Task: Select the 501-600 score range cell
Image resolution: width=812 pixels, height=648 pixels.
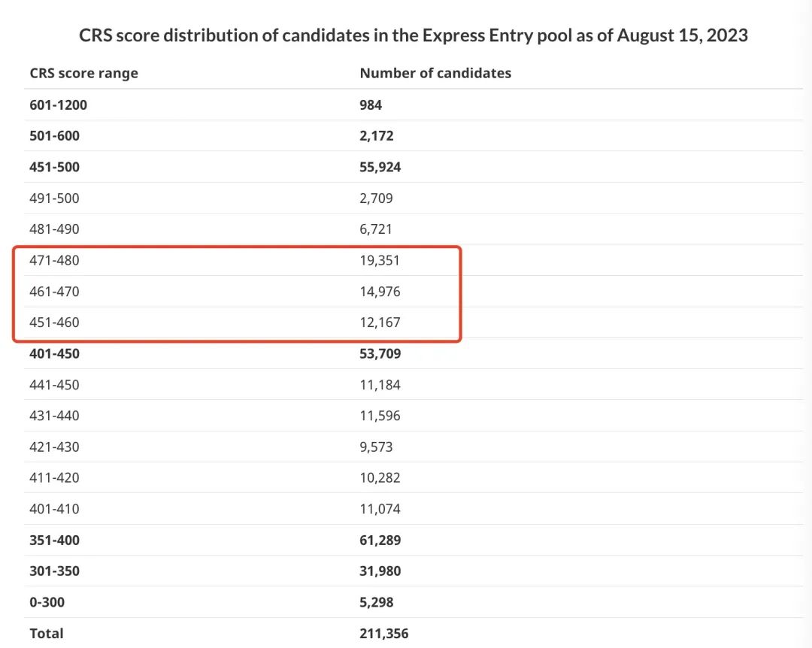Action: click(54, 136)
